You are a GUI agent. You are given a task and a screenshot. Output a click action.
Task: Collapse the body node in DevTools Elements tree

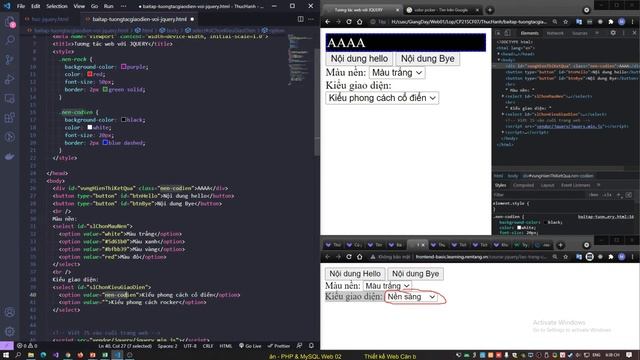(x=499, y=60)
